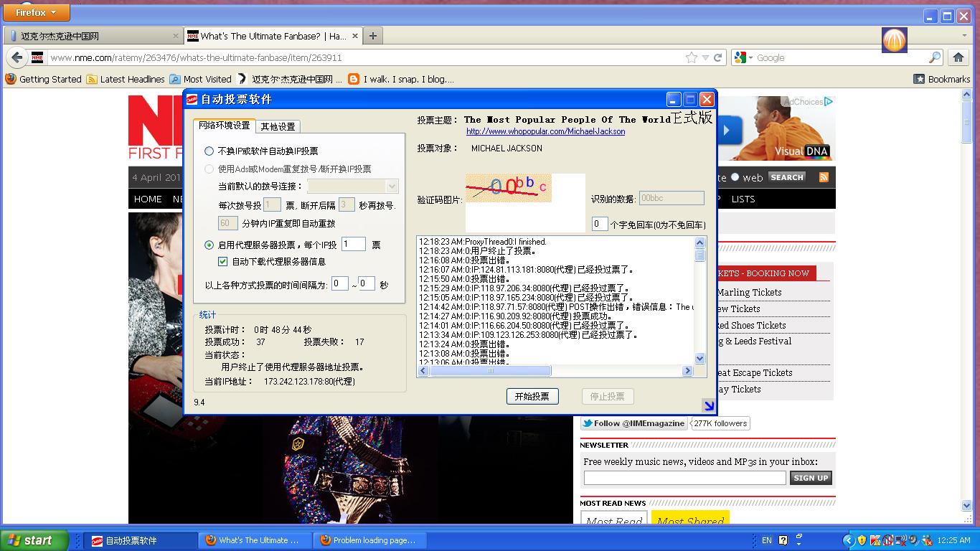Select the no IP change voting option

click(209, 151)
